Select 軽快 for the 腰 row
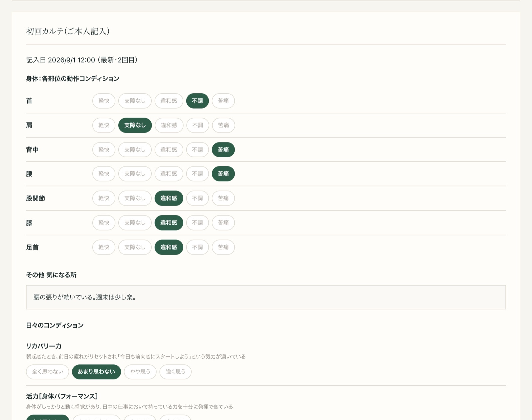The height and width of the screenshot is (420, 532). [x=104, y=174]
